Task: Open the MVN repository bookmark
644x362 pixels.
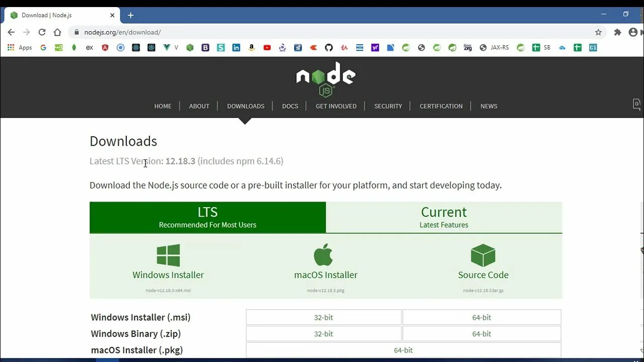Action: pos(360,48)
